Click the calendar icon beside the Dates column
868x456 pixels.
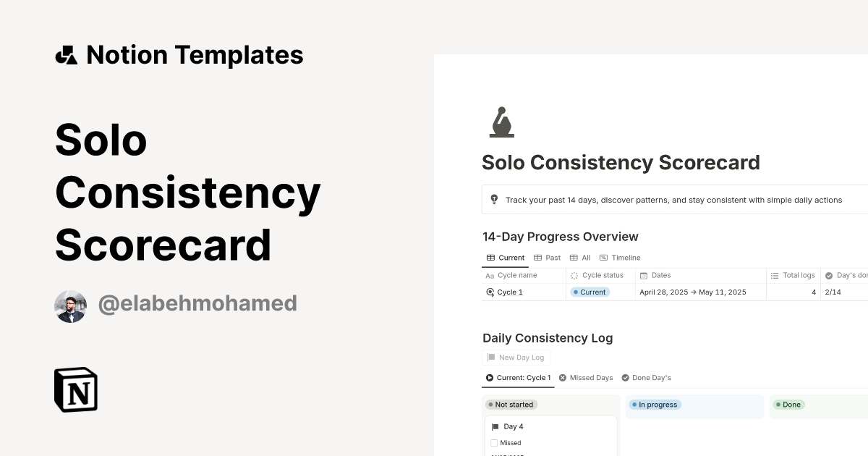pyautogui.click(x=644, y=275)
